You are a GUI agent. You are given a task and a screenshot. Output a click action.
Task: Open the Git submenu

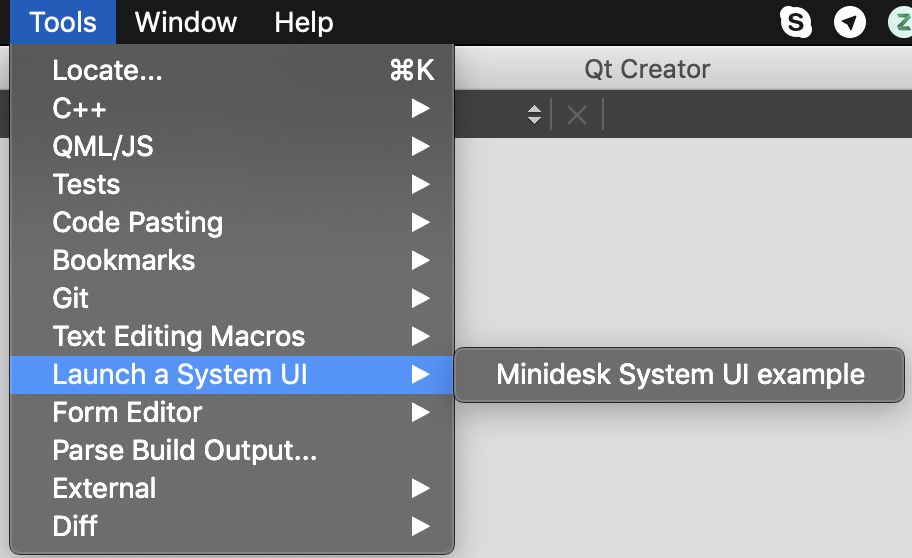click(71, 298)
